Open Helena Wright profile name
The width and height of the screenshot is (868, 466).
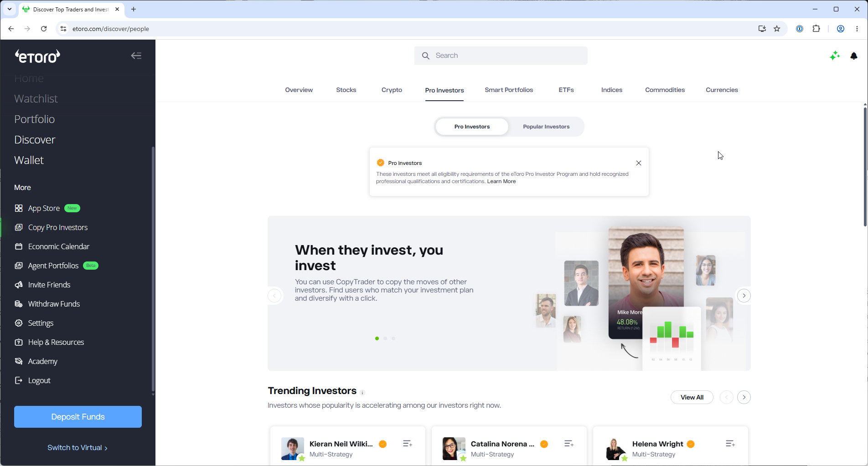tap(657, 444)
